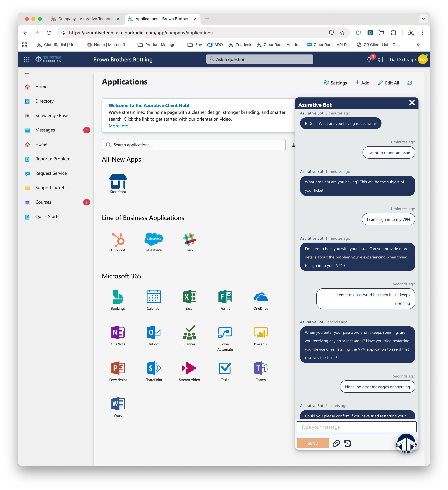This screenshot has height=490, width=448.
Task: Collapse the sidebar with hamburger menu
Action: (27, 73)
